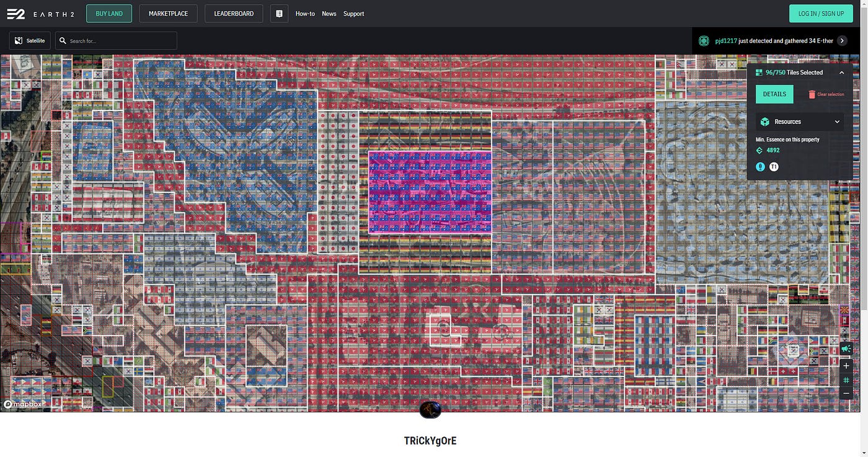This screenshot has height=457, width=868.
Task: Click the Earth 2 logo
Action: 15,14
